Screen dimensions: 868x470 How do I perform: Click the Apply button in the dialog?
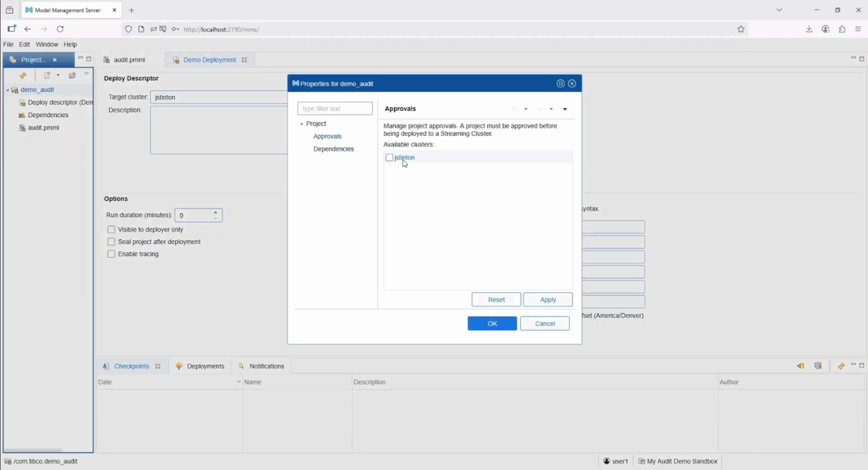(x=547, y=299)
